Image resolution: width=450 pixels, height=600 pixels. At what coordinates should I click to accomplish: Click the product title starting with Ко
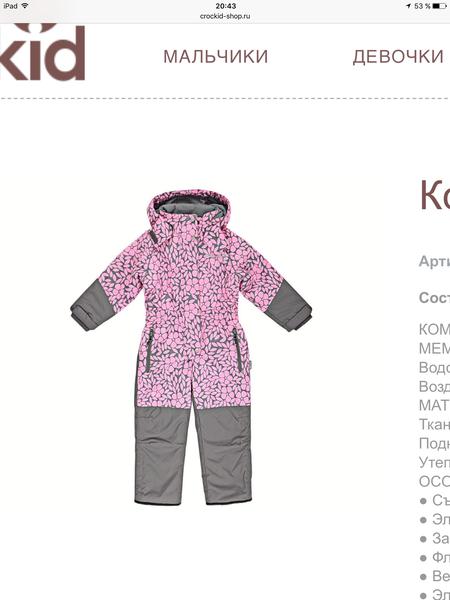435,196
